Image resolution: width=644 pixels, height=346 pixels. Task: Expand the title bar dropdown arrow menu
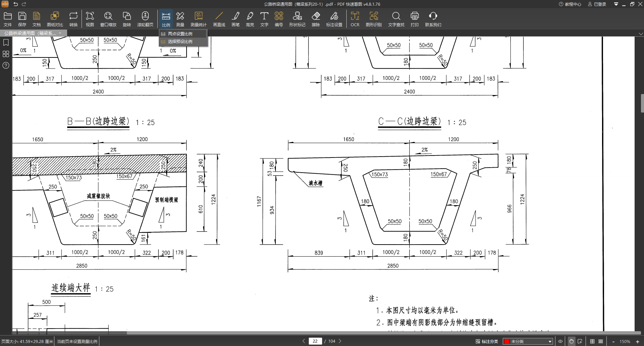click(616, 4)
